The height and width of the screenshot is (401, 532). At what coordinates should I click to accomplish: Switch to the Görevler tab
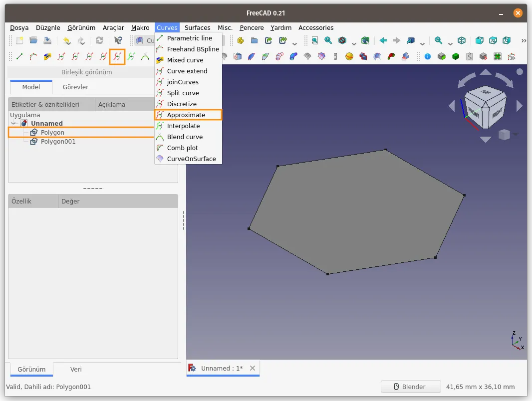(75, 87)
